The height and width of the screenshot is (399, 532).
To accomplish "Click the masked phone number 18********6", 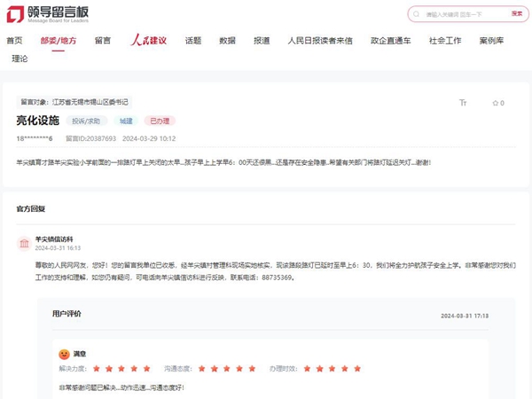I will (35, 138).
